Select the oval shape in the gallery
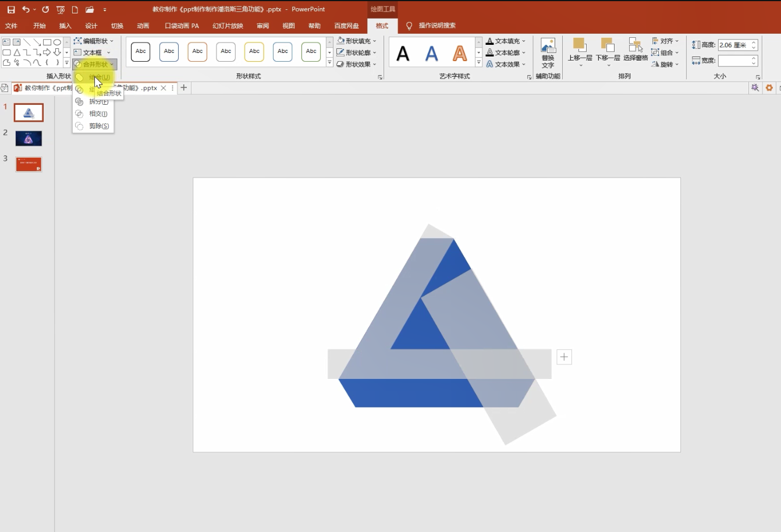This screenshot has height=532, width=781. [x=57, y=42]
